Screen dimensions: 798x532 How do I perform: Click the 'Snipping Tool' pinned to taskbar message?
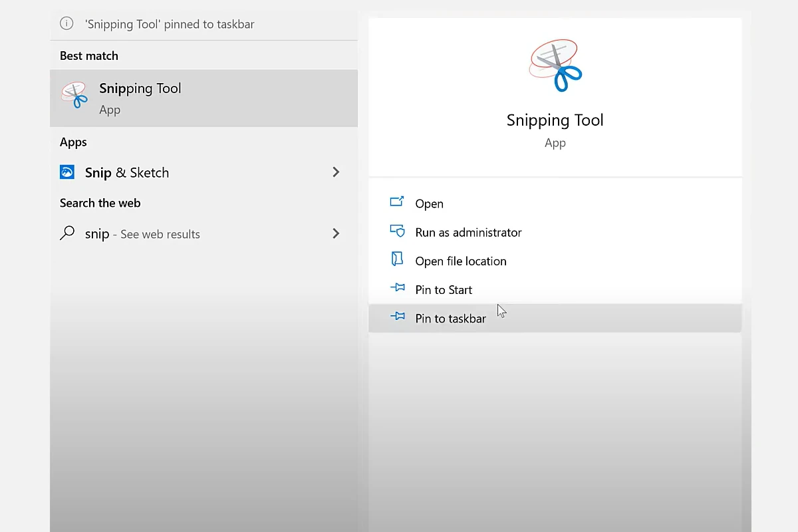(x=170, y=25)
